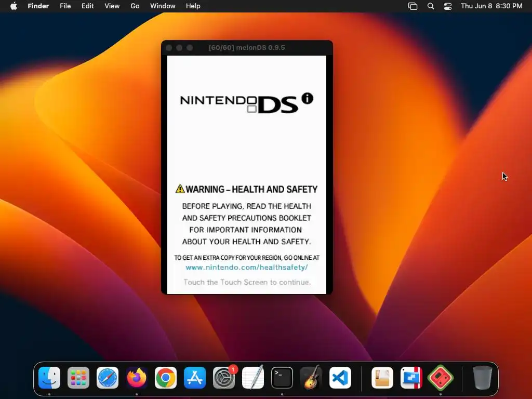Launch Firefox from the dock

(137, 377)
